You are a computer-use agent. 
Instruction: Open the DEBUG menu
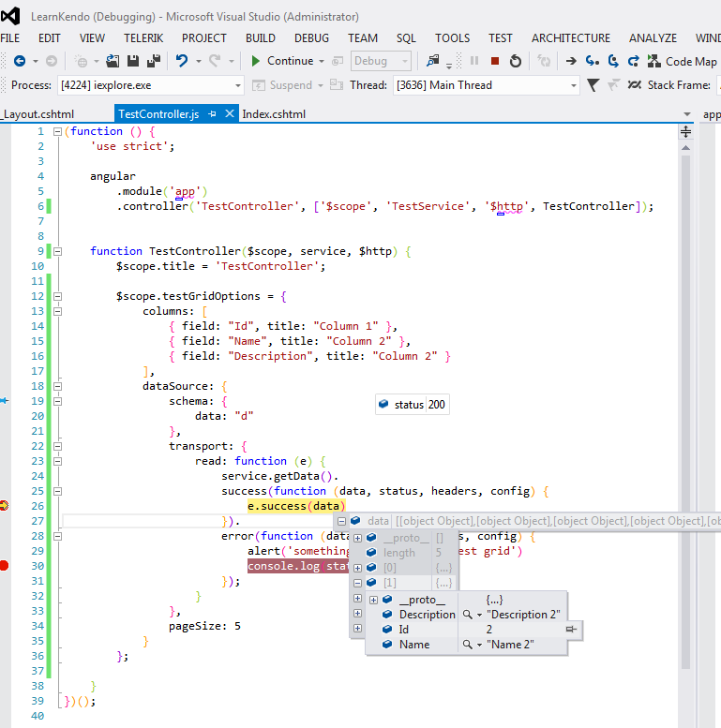click(x=311, y=37)
